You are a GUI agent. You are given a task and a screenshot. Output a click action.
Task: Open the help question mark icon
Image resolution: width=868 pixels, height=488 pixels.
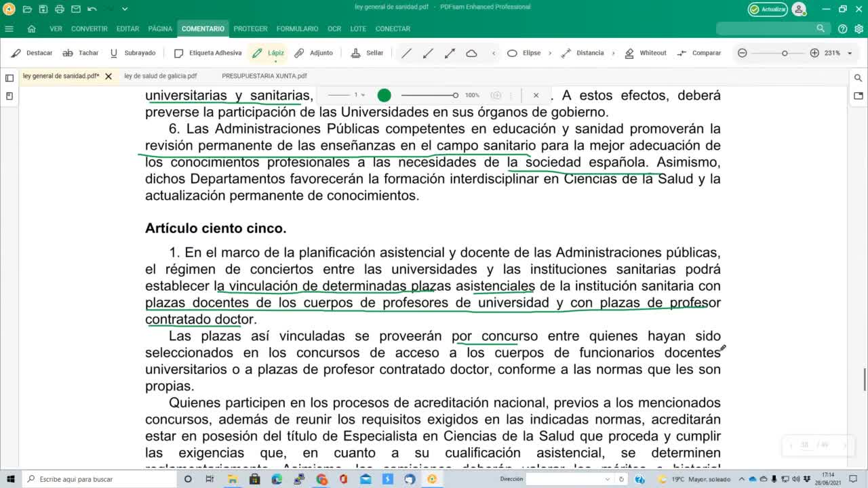click(x=842, y=28)
